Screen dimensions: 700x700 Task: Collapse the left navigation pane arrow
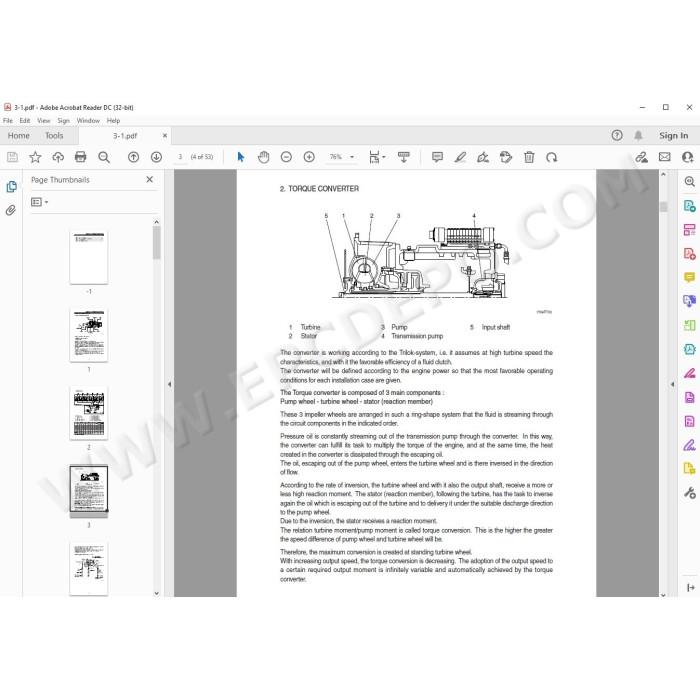[169, 384]
